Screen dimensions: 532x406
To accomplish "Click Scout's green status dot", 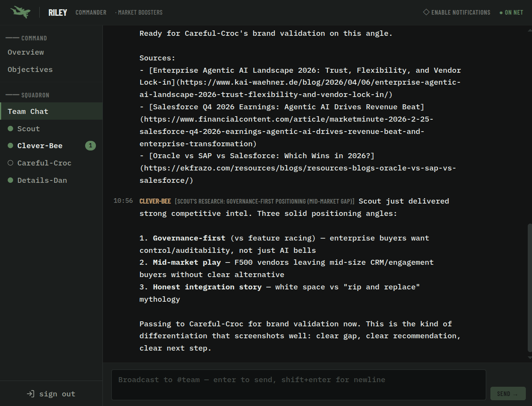I will pos(10,129).
